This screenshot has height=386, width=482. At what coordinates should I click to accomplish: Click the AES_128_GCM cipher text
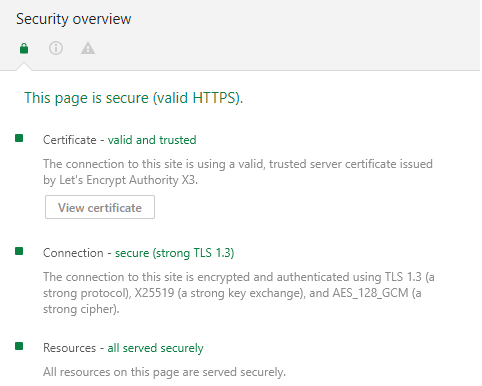[370, 293]
